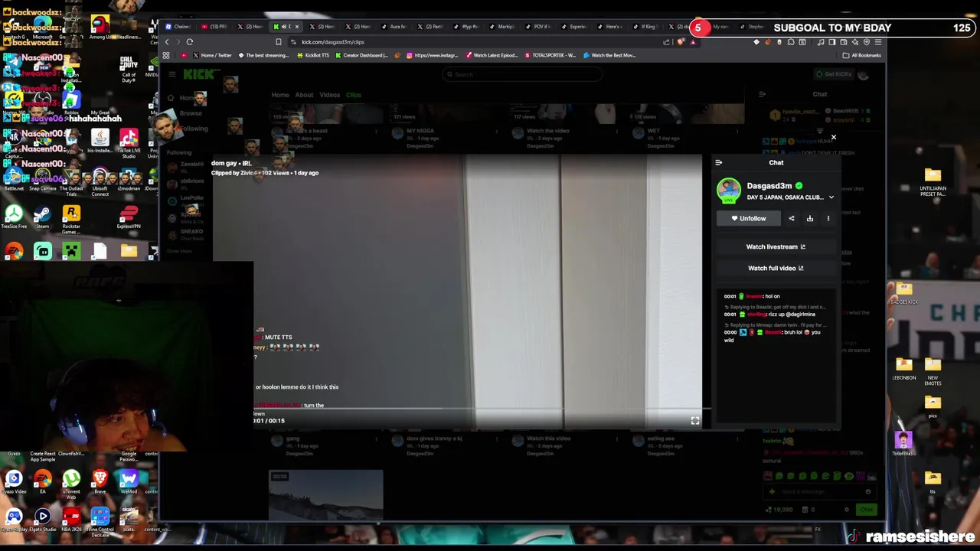
Task: Open the All Bookmarks folder
Action: (x=861, y=55)
